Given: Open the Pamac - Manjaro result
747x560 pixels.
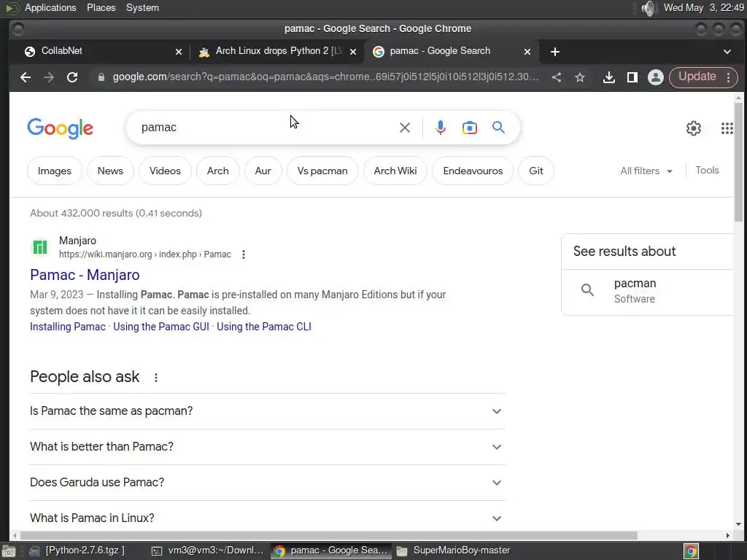Looking at the screenshot, I should coord(85,275).
